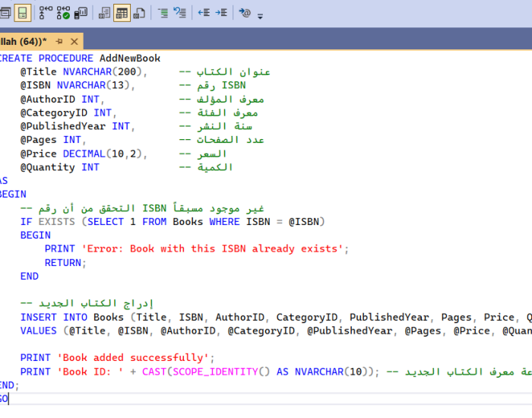
Task: Toggle Results to Grid output mode
Action: pos(122,13)
